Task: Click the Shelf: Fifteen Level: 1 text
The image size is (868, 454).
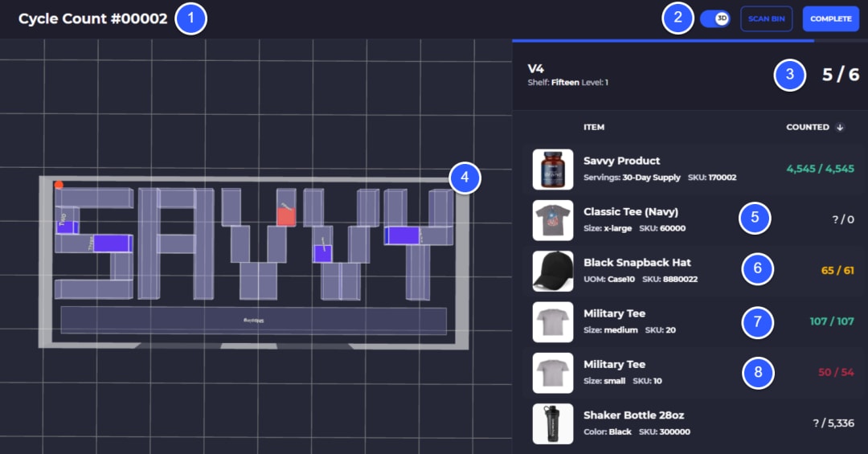Action: 567,83
